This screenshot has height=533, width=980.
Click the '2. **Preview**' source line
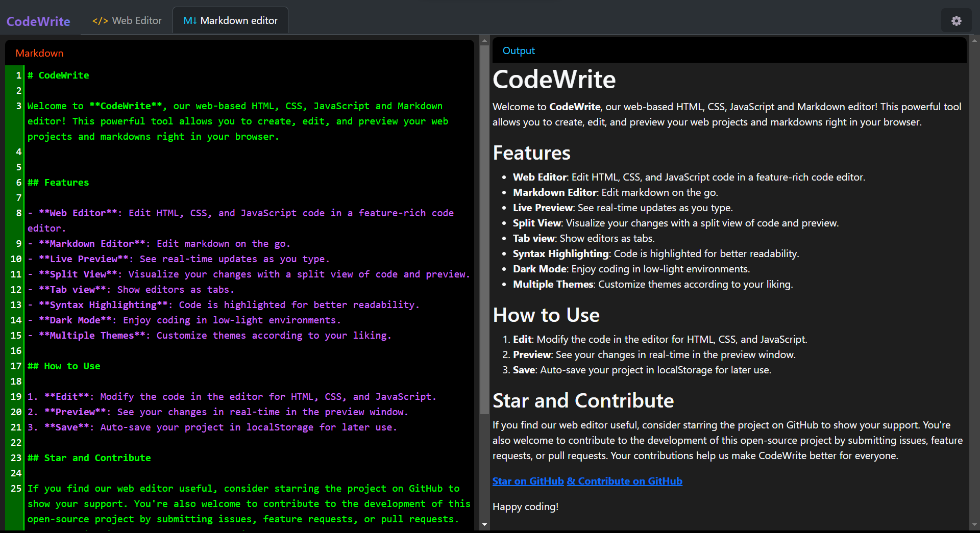click(218, 412)
